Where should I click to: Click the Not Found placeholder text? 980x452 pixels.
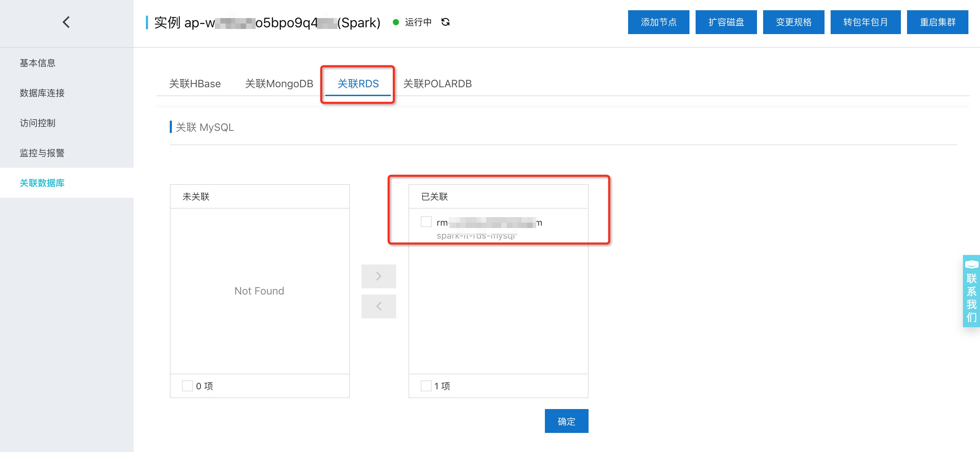[x=259, y=291]
